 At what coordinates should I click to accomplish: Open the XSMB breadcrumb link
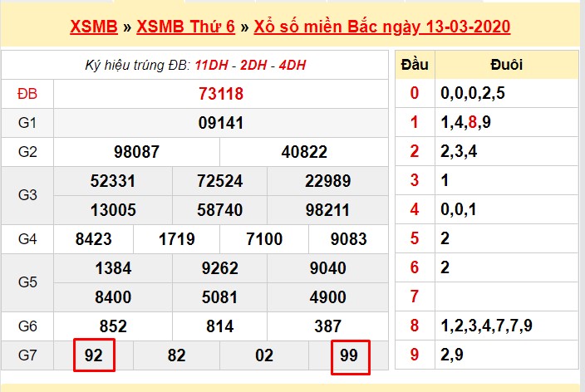click(93, 27)
